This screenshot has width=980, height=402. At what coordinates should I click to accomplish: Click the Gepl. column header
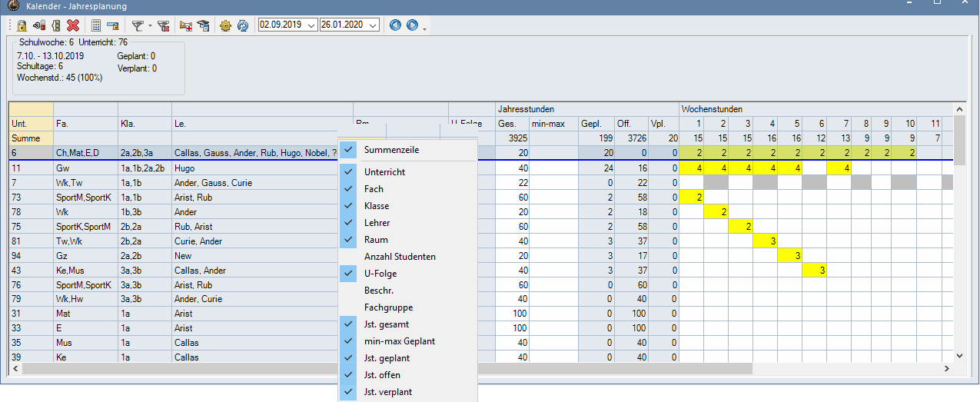(596, 123)
